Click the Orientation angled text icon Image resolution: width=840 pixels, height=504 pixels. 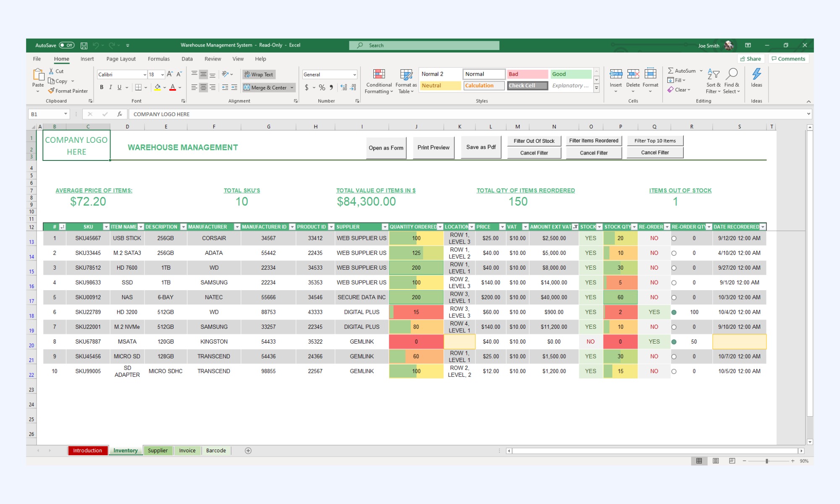pyautogui.click(x=226, y=74)
